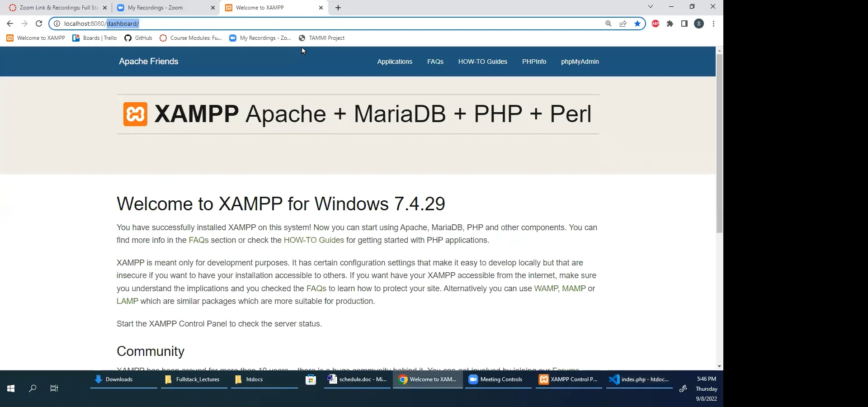Image resolution: width=868 pixels, height=407 pixels.
Task: Open Chrome's three-dot menu
Action: 713,24
